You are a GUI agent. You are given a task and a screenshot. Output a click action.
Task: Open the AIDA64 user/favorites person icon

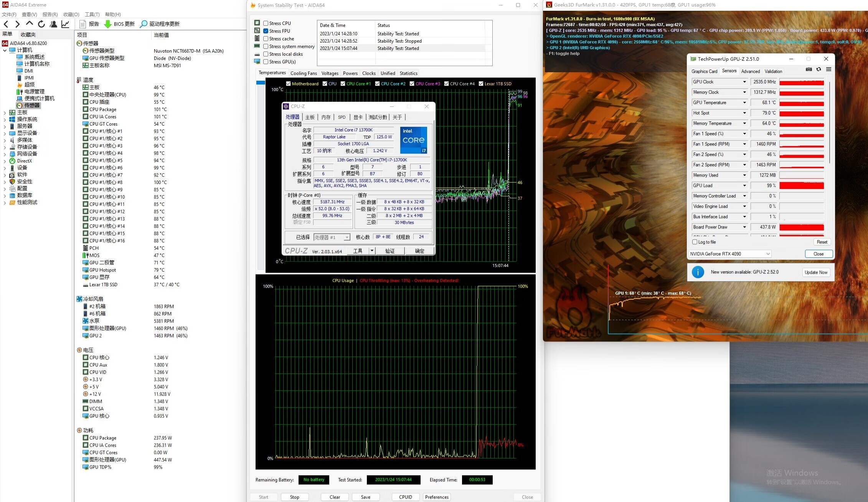(53, 24)
